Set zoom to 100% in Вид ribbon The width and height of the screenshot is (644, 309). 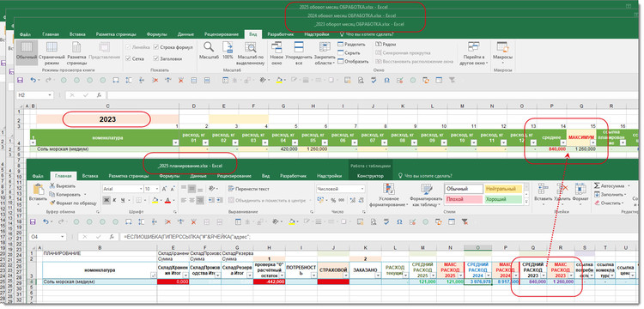click(x=228, y=51)
